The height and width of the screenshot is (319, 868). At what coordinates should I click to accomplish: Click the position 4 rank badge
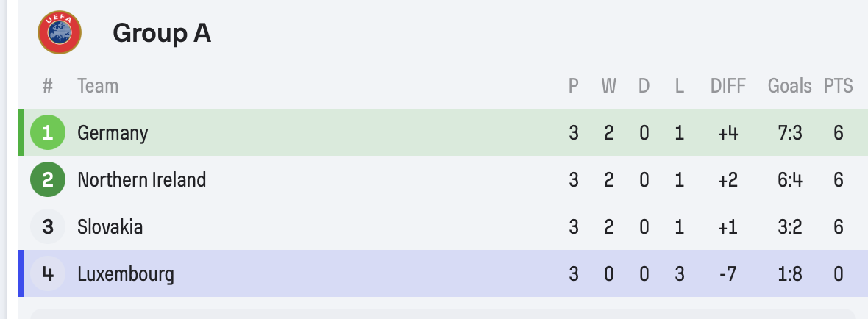click(x=48, y=274)
